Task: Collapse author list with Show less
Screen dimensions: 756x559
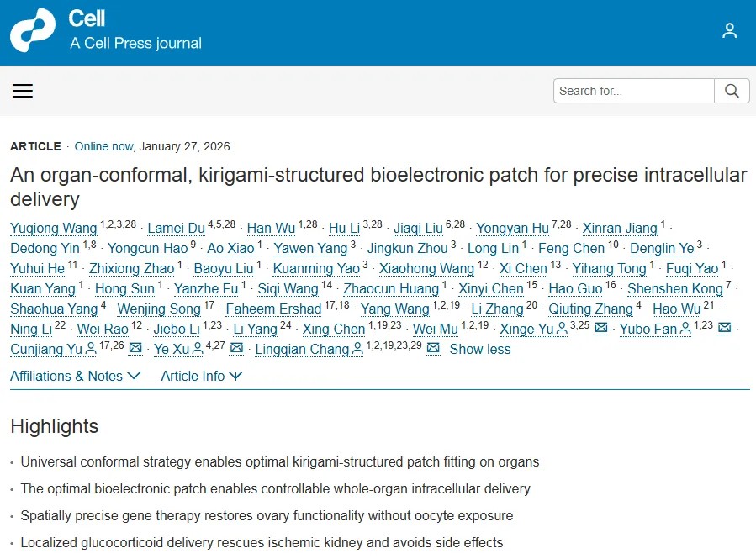Action: (x=479, y=349)
